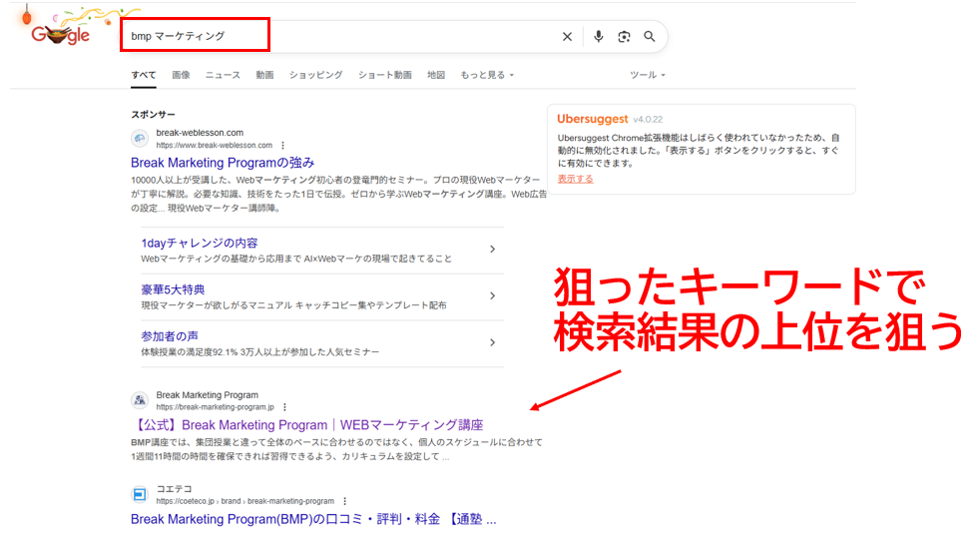The width and height of the screenshot is (980, 548).
Task: Expand chevron on 参加者の声 row
Action: coord(493,342)
